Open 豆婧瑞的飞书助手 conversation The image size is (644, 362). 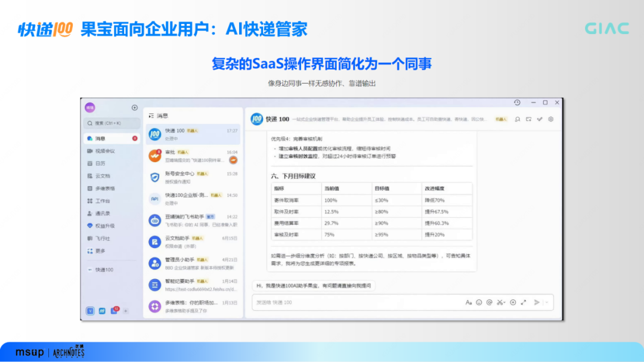(x=193, y=221)
